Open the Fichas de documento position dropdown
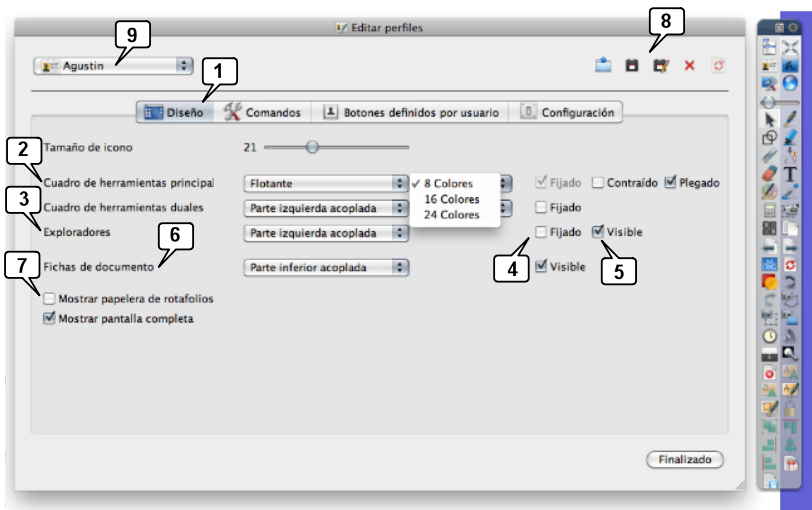Viewport: 812px width, 510px height. pyautogui.click(x=328, y=267)
